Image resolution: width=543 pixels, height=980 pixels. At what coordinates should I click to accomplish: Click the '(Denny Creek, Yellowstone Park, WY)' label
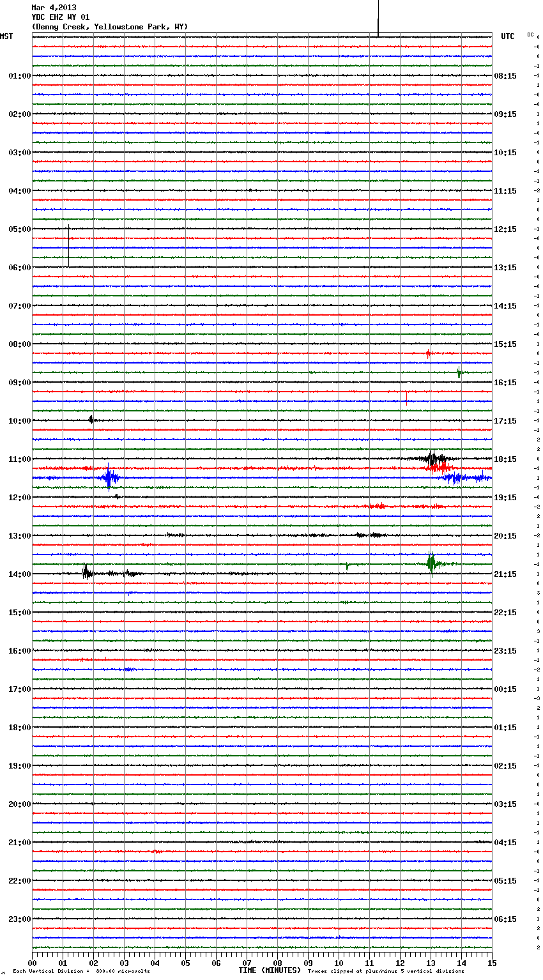[x=109, y=27]
